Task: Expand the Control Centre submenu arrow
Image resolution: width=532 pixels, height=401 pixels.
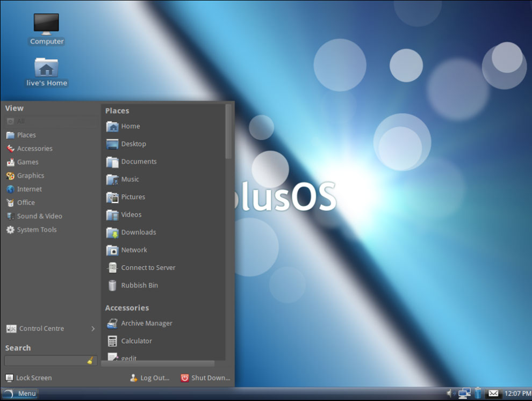Action: point(93,329)
